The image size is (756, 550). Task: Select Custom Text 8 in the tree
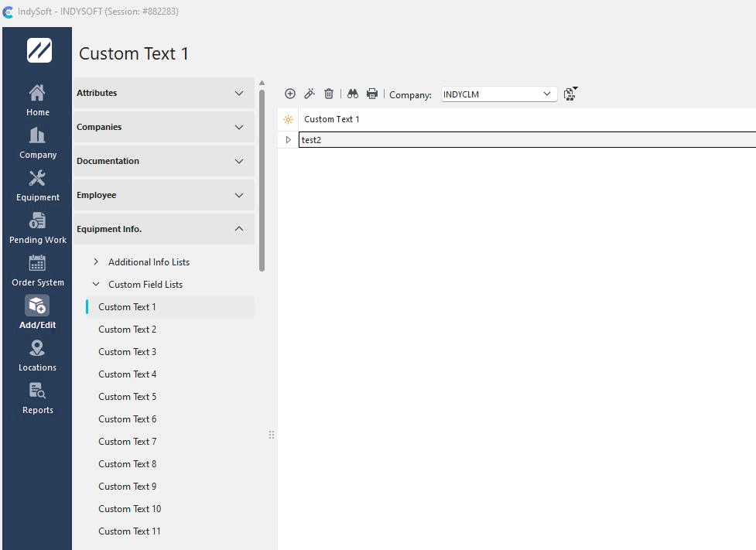pos(127,464)
